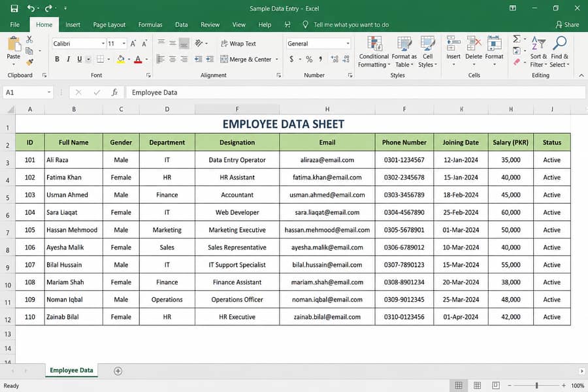
Task: Undo the last action
Action: (x=31, y=8)
